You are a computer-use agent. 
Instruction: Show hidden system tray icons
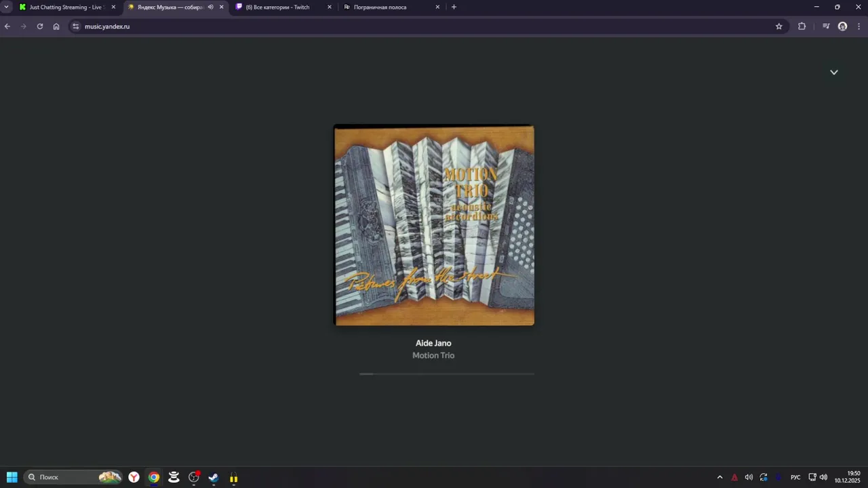pos(719,477)
